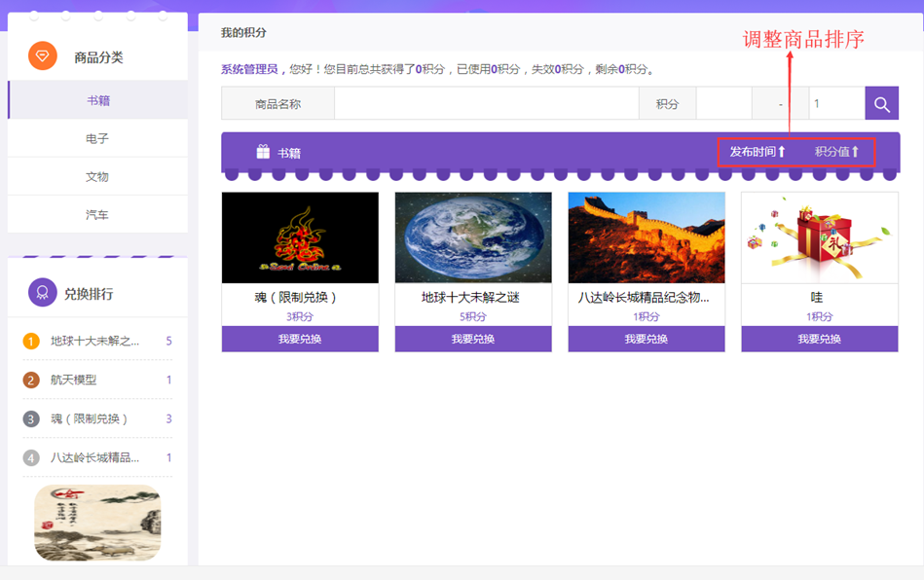The width and height of the screenshot is (924, 580).
Task: Click ranking entry 八达岭长城精品...
Action: (x=94, y=457)
